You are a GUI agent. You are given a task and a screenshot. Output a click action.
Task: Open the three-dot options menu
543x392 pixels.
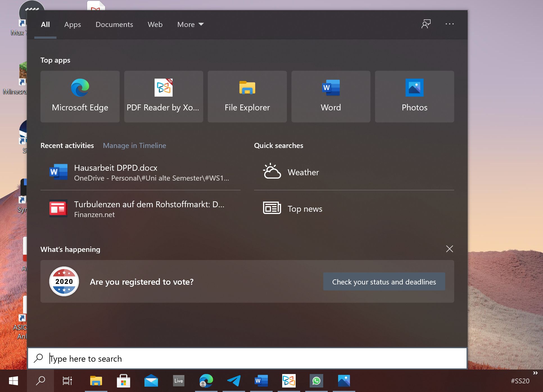pos(450,24)
